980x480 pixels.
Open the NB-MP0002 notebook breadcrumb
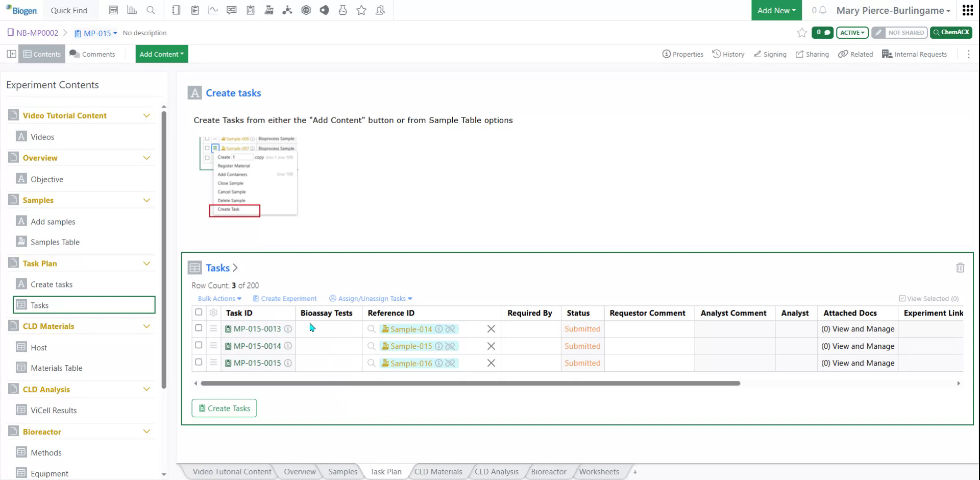(x=37, y=33)
